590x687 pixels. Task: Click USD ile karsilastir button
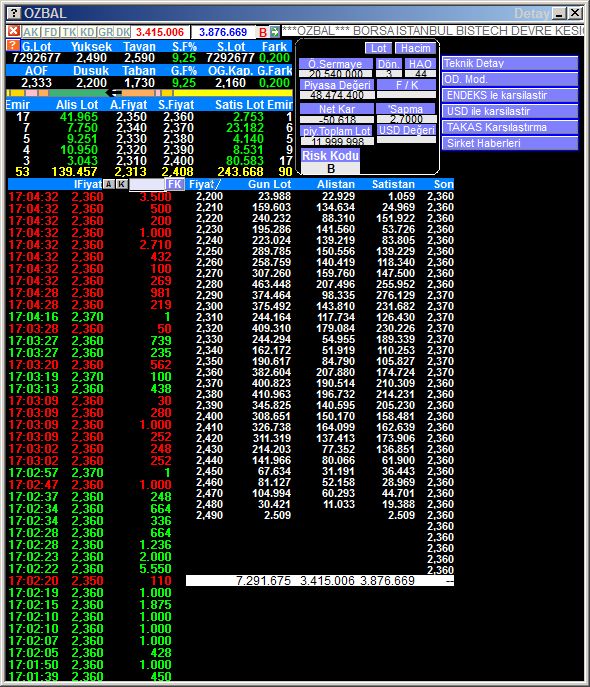510,111
